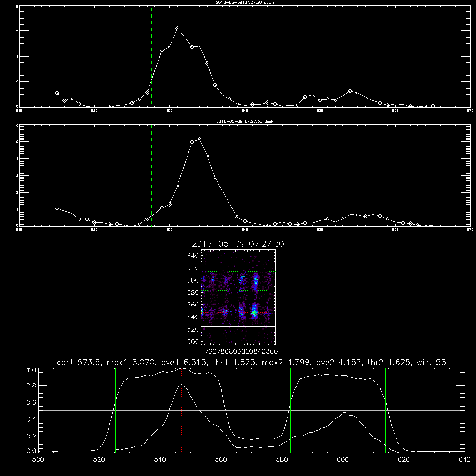Click the first diamond marker of dawn curve
The image size is (476, 476).
click(57, 93)
